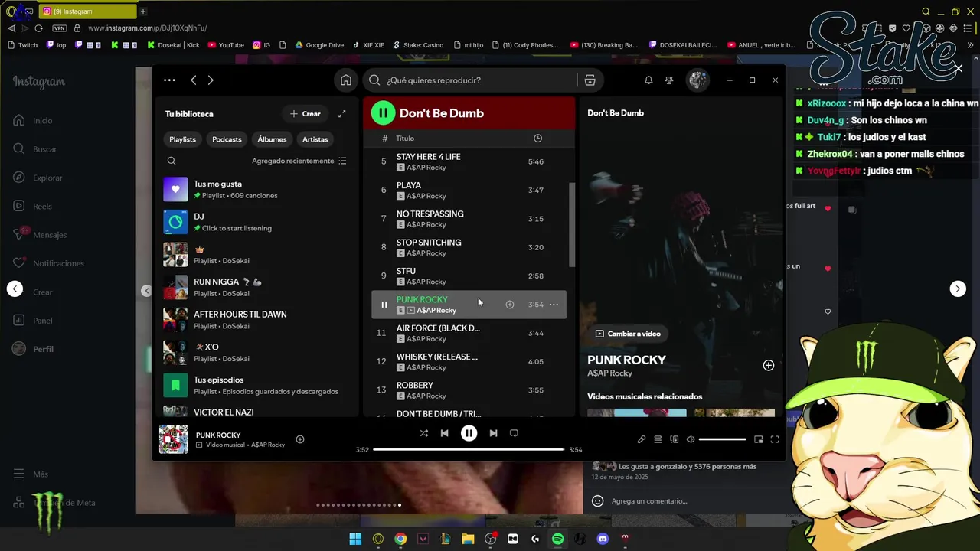This screenshot has height=551, width=980.
Task: Show Spotify notifications via the bell icon
Action: [648, 80]
